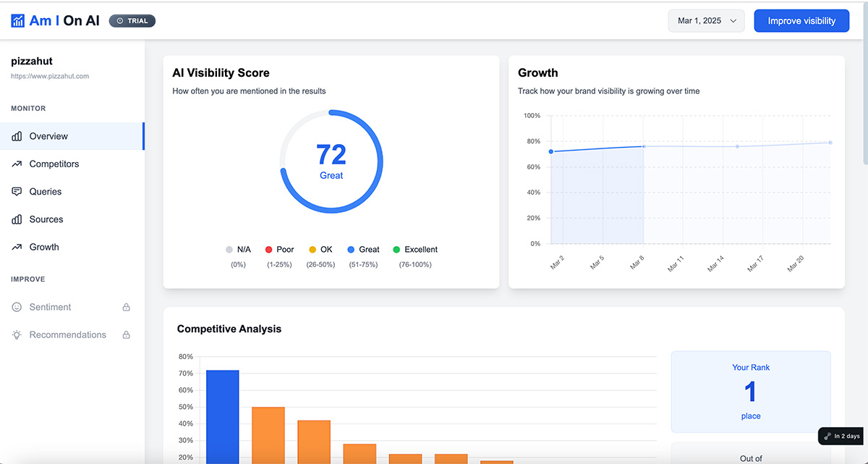868x464 pixels.
Task: Click the second-tallest orange bar
Action: [268, 435]
